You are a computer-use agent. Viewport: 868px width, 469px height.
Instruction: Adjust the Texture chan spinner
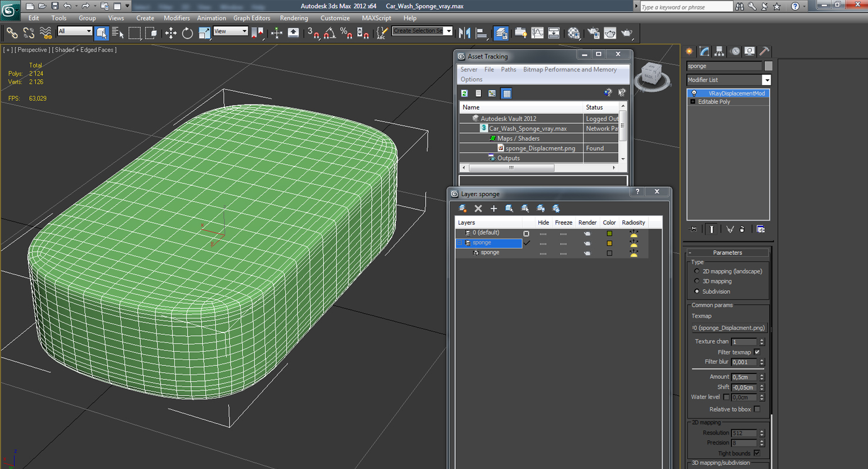point(762,342)
